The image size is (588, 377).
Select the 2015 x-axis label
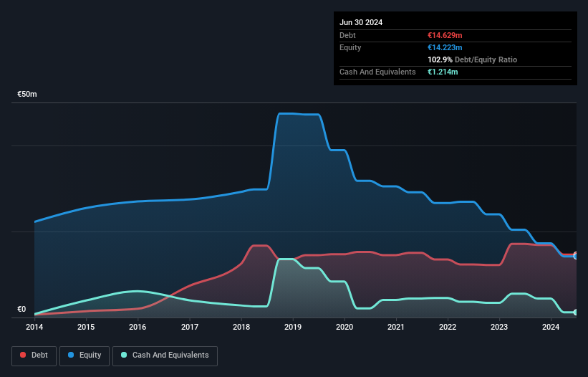(86, 327)
